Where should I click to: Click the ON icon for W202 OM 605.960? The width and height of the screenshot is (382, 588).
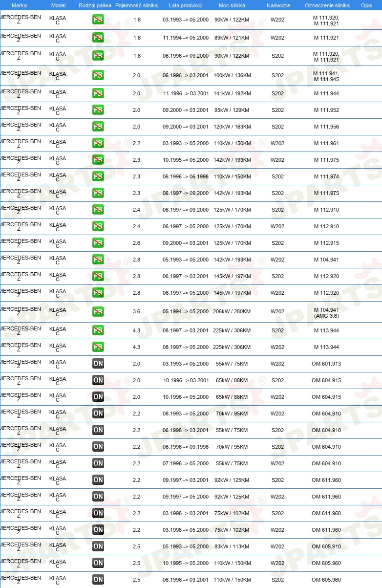pos(98,563)
